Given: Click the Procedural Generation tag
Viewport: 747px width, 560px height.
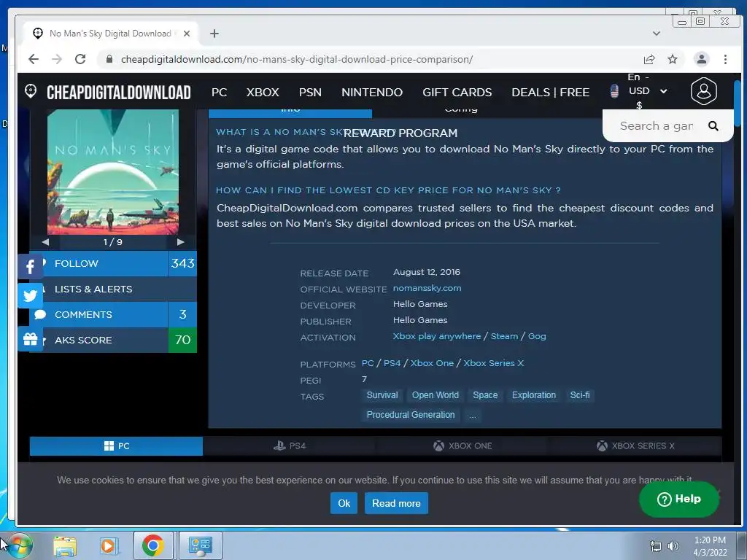Looking at the screenshot, I should (x=411, y=415).
